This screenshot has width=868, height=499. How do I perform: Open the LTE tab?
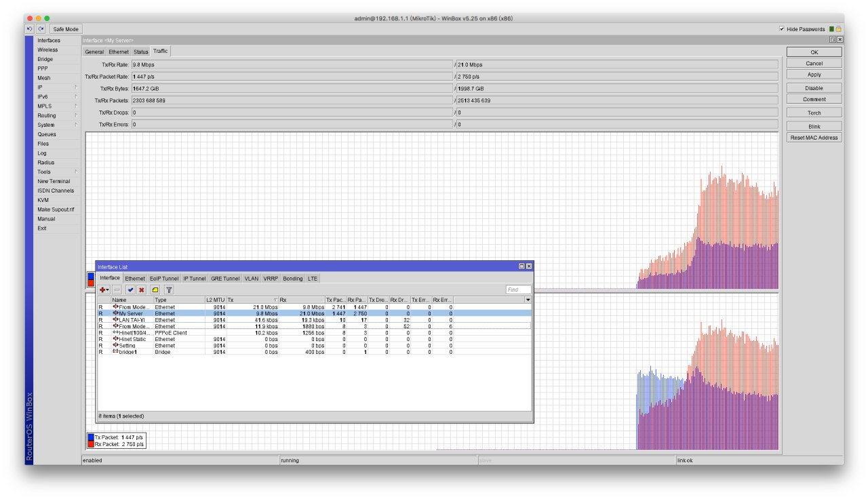point(313,279)
